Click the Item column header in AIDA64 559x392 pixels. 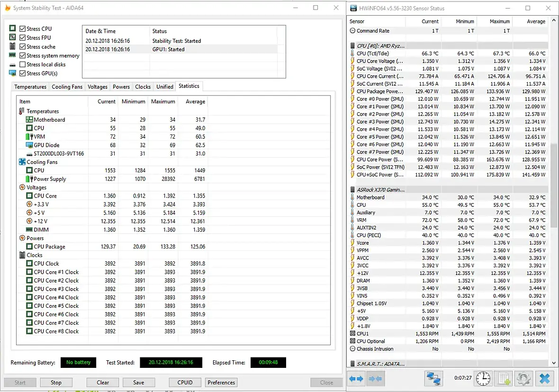[52, 102]
